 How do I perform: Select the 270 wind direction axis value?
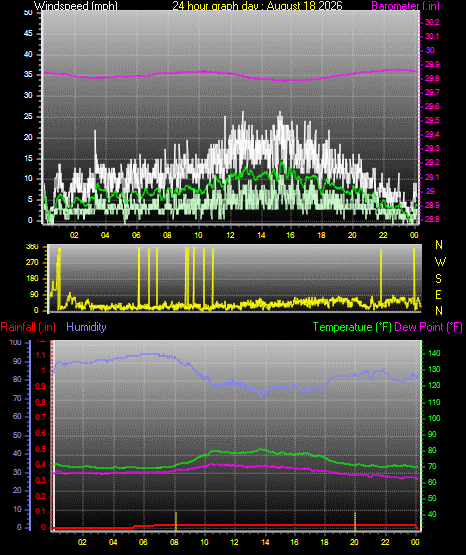[x=32, y=263]
